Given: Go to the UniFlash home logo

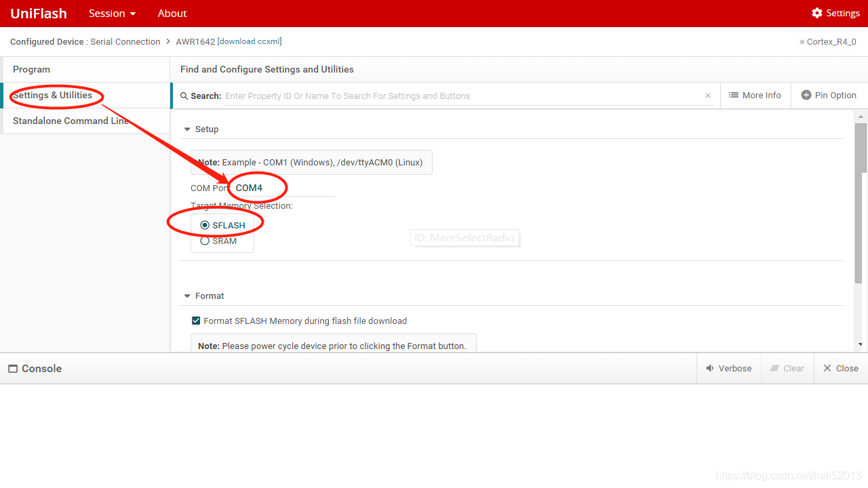Looking at the screenshot, I should 39,14.
